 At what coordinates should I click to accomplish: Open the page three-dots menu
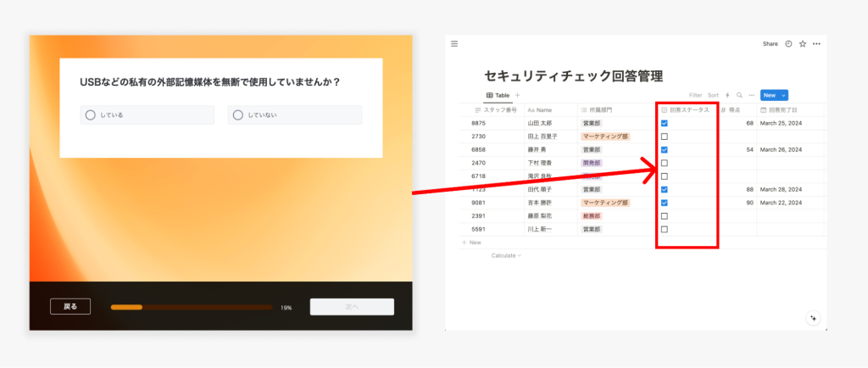tap(816, 44)
